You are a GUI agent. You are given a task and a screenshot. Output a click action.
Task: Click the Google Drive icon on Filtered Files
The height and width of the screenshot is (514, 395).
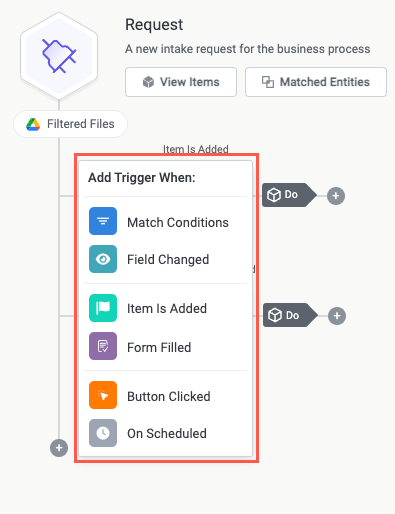(x=33, y=124)
